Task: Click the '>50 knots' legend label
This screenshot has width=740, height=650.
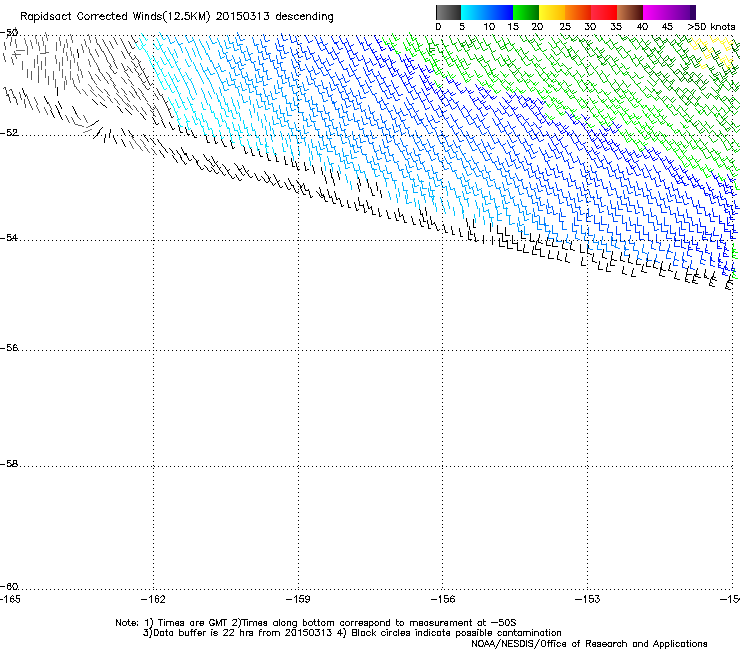Action: click(x=711, y=27)
